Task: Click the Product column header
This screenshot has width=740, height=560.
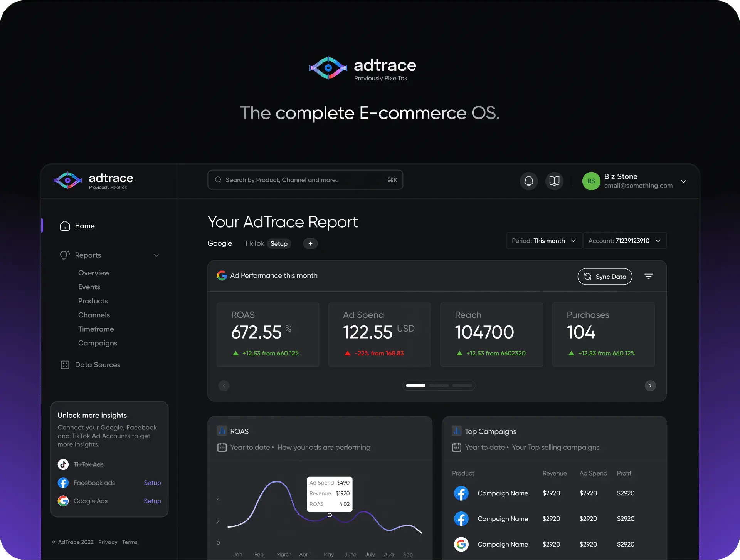Action: 463,473
